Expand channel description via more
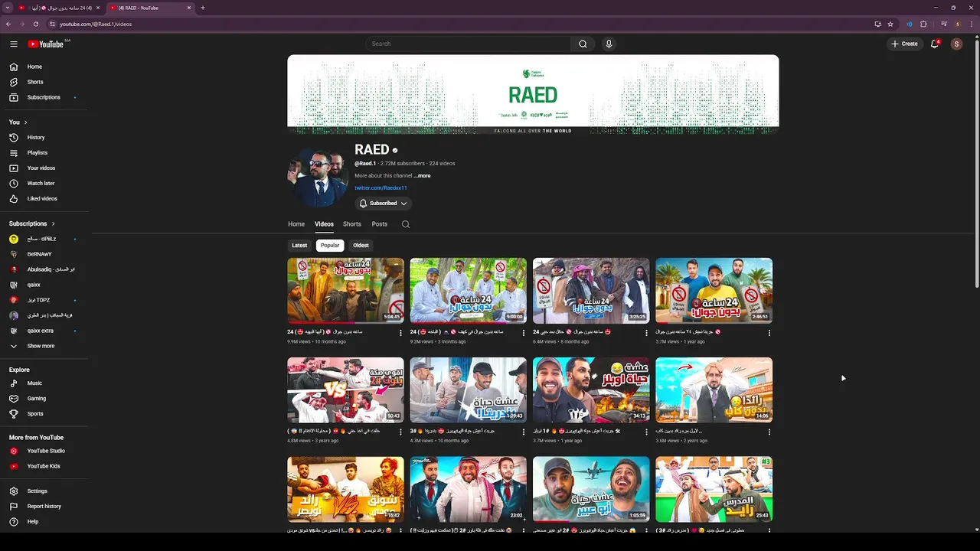Image resolution: width=980 pixels, height=551 pixels. click(423, 176)
